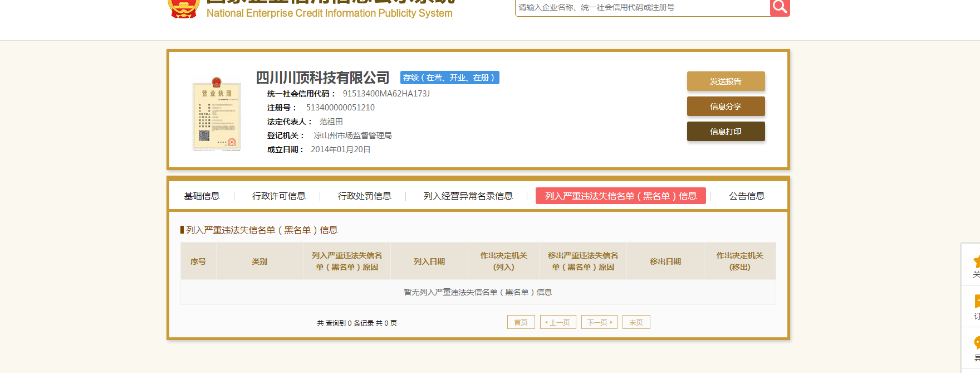Click the 上一页 previous page button

coord(558,322)
